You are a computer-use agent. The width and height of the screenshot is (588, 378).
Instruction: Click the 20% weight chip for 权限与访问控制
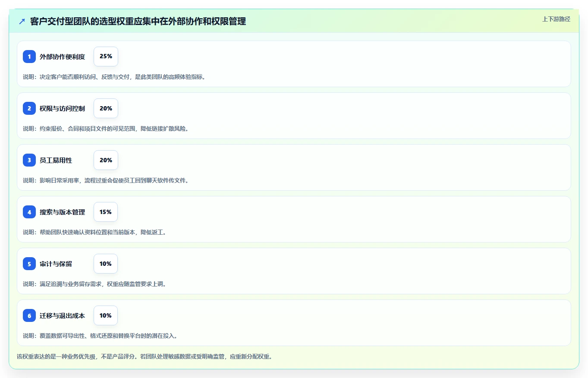106,108
